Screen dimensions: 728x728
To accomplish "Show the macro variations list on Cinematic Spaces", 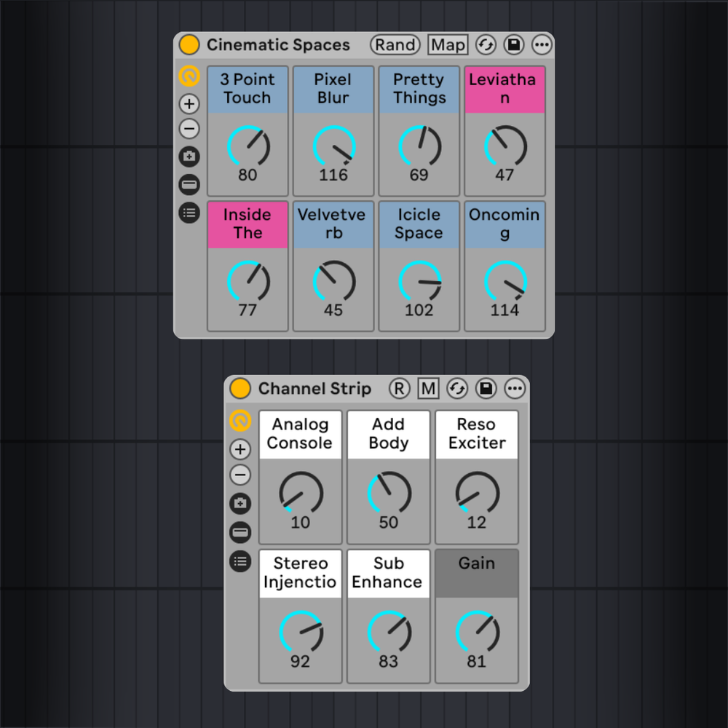I will click(189, 213).
